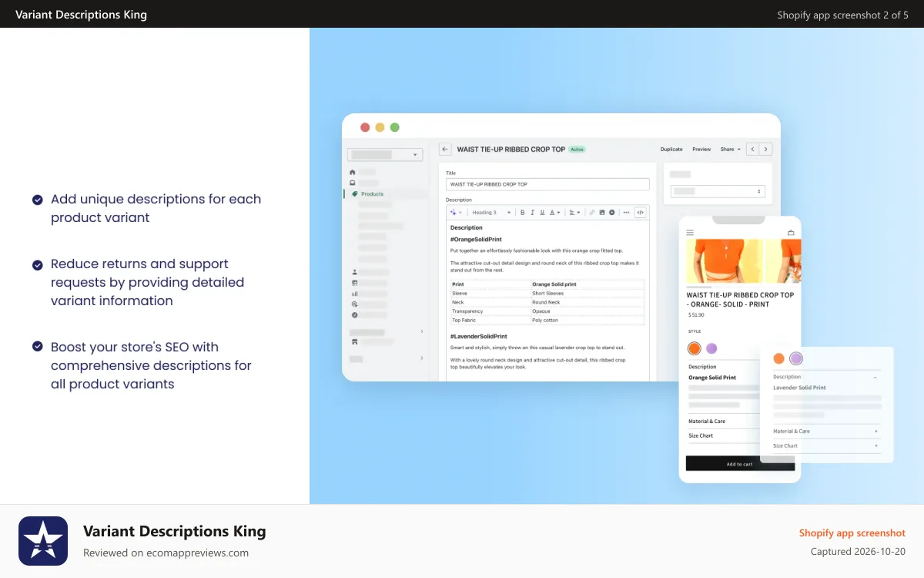This screenshot has height=578, width=924.
Task: Open the text alignment dropdown in editor toolbar
Action: click(x=574, y=213)
